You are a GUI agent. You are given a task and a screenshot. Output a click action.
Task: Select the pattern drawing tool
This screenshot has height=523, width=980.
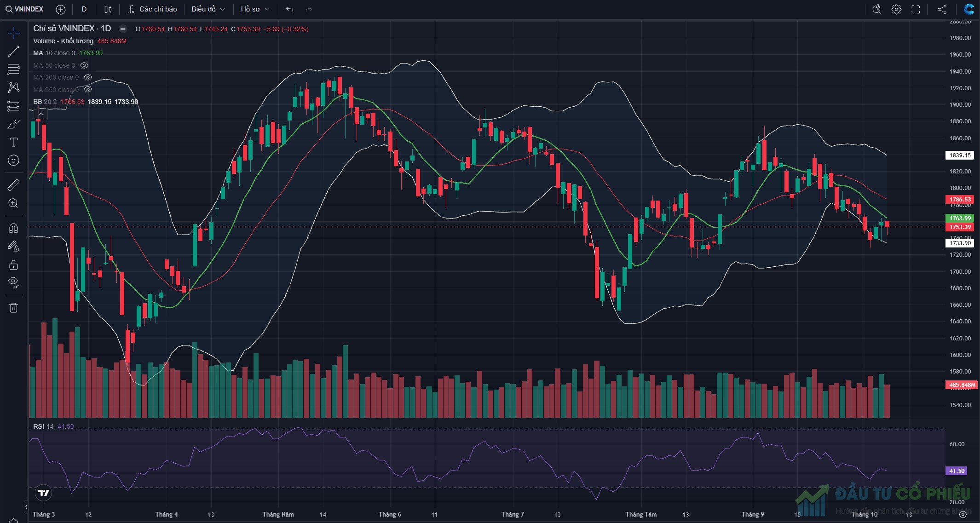click(x=14, y=87)
